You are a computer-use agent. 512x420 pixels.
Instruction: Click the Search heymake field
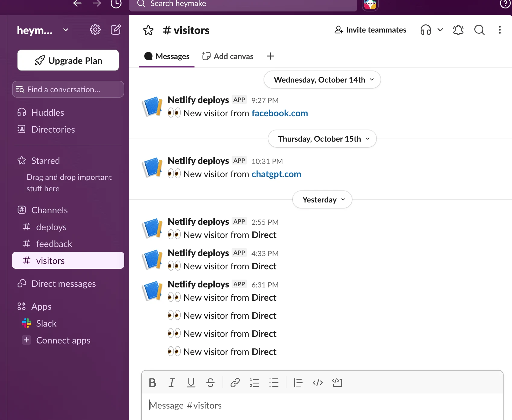point(243,4)
